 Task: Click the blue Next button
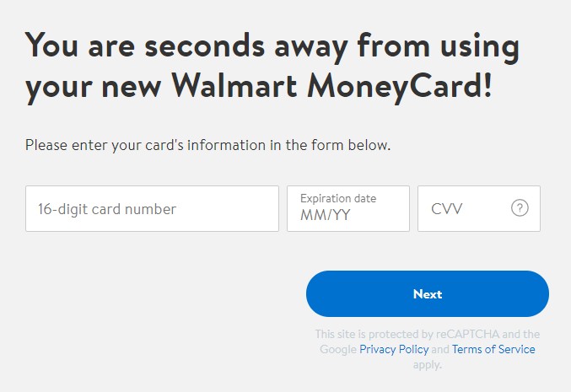(428, 293)
